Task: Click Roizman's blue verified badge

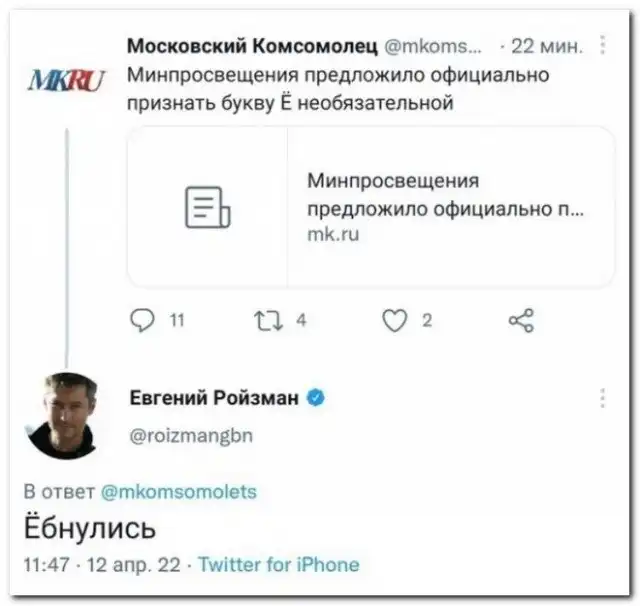Action: point(316,398)
